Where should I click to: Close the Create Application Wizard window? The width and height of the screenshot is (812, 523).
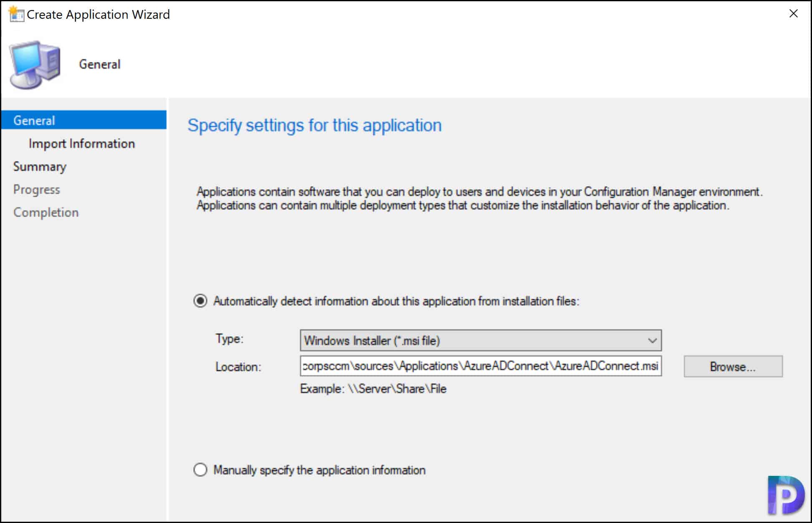pos(793,13)
